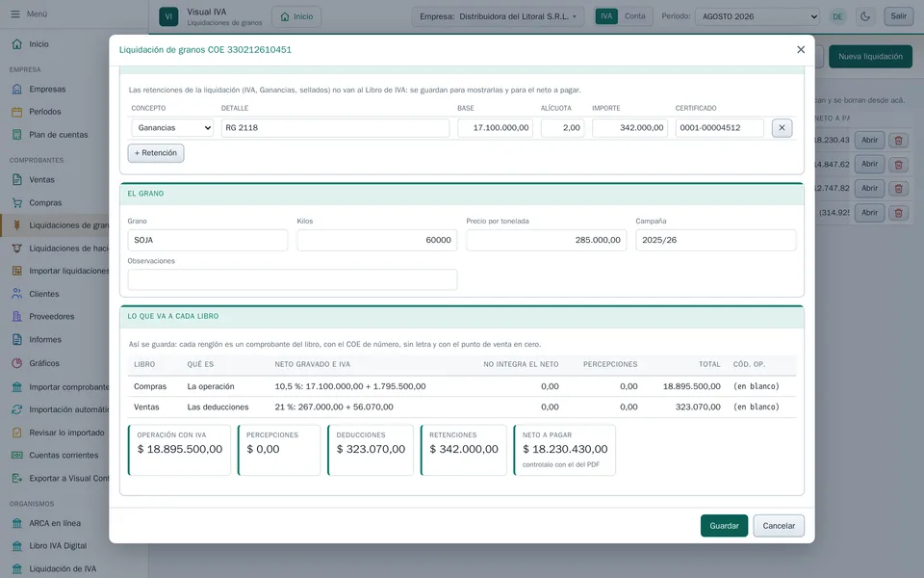
Task: Click the Gráficos pie chart icon
Action: (x=17, y=363)
